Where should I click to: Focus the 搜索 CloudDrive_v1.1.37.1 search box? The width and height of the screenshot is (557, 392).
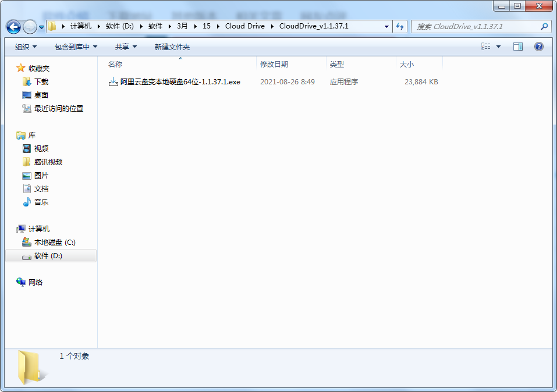pos(481,26)
